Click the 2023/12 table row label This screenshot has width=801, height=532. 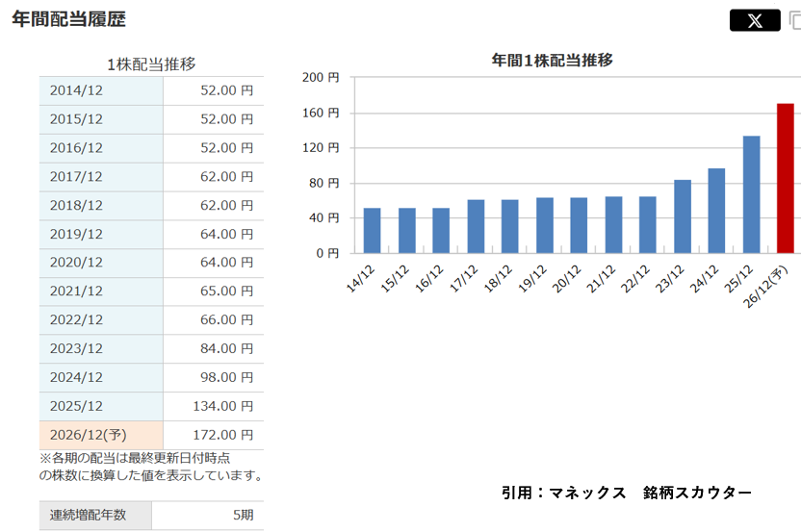click(101, 349)
